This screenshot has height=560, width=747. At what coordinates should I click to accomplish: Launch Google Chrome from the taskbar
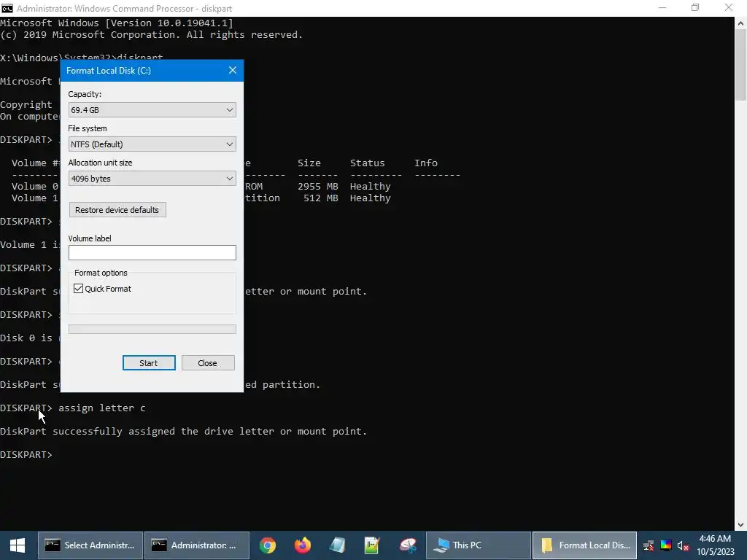tap(267, 545)
